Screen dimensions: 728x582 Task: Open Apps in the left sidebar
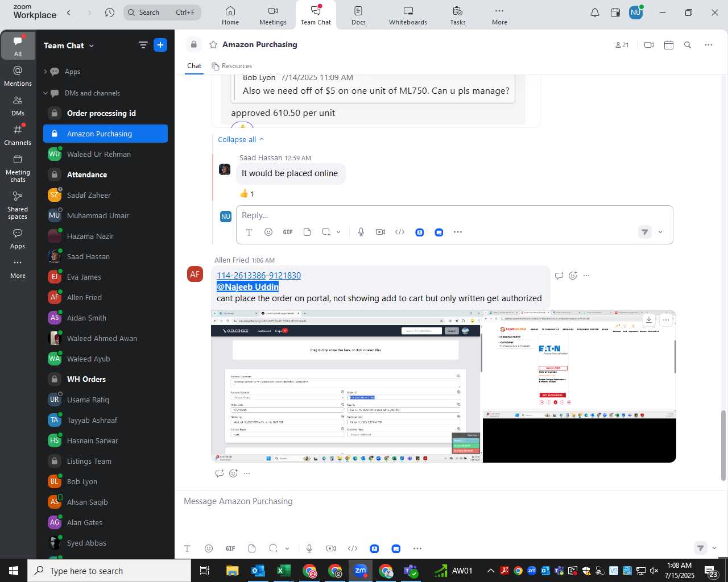[18, 239]
